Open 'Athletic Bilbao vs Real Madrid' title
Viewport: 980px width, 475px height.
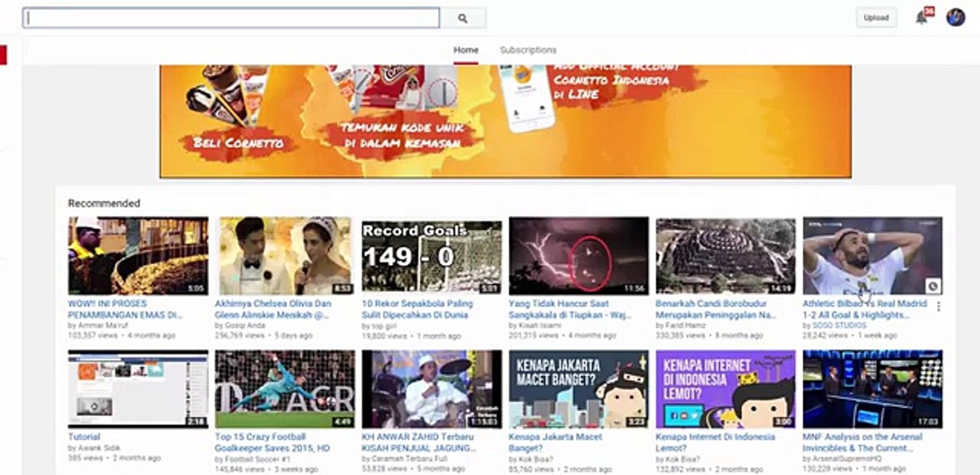click(x=865, y=309)
